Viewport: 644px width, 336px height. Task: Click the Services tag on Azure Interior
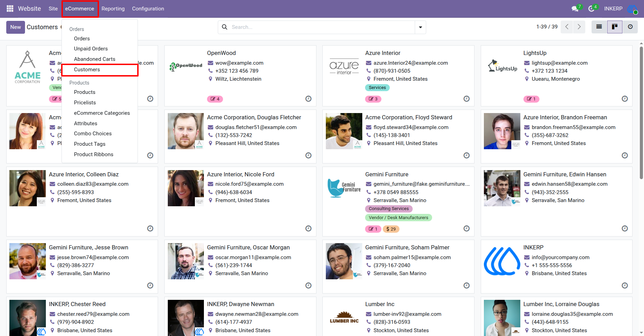pyautogui.click(x=377, y=88)
